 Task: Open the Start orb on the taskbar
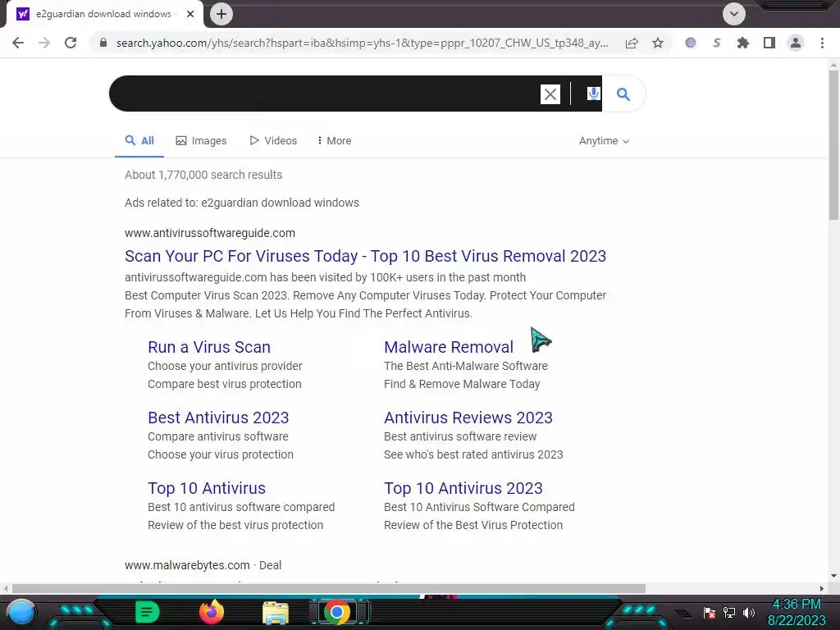coord(21,612)
